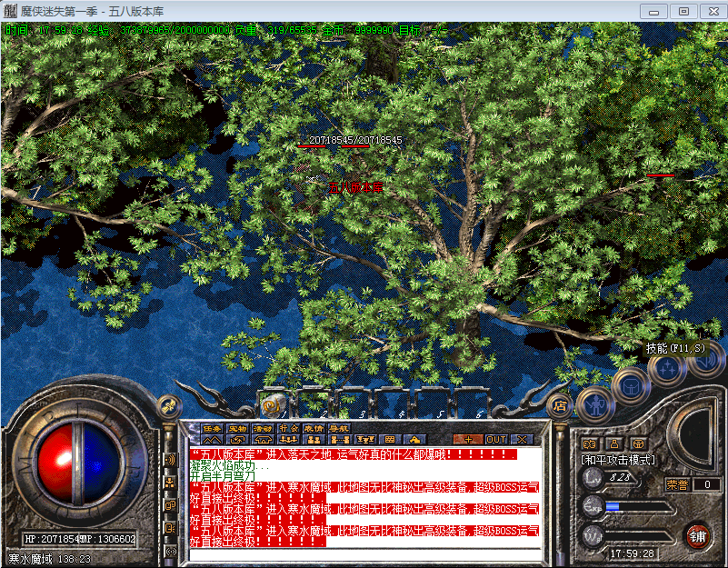Click the pot-shaped icon above attack mode
The height and width of the screenshot is (568, 728).
click(x=639, y=444)
